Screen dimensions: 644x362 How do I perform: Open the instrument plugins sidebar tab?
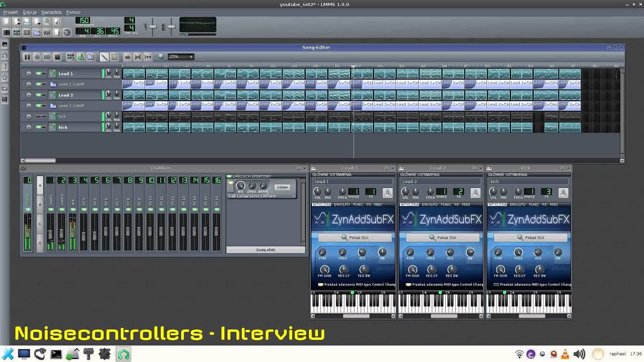pos(5,44)
